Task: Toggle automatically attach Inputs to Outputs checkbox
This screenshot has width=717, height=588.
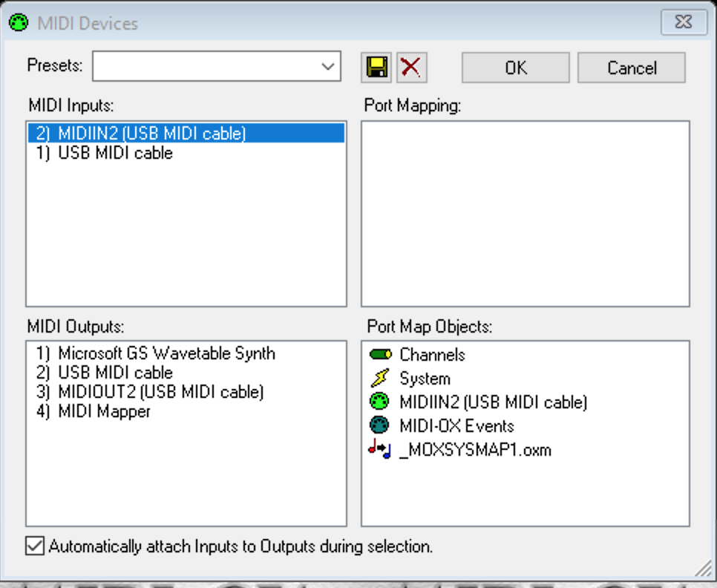Action: click(x=35, y=546)
